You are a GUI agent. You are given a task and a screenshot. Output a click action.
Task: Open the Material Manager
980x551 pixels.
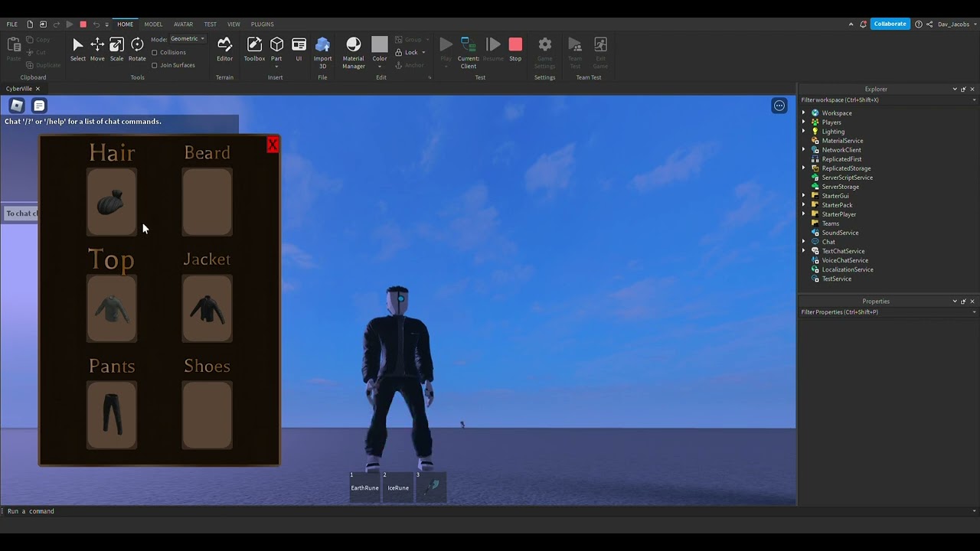[353, 52]
